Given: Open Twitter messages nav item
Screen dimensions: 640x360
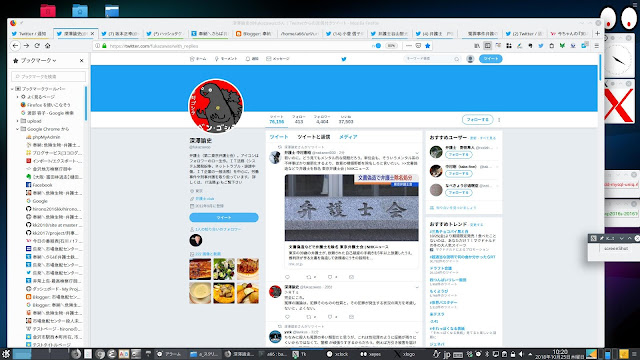Looking at the screenshot, I should (x=278, y=59).
